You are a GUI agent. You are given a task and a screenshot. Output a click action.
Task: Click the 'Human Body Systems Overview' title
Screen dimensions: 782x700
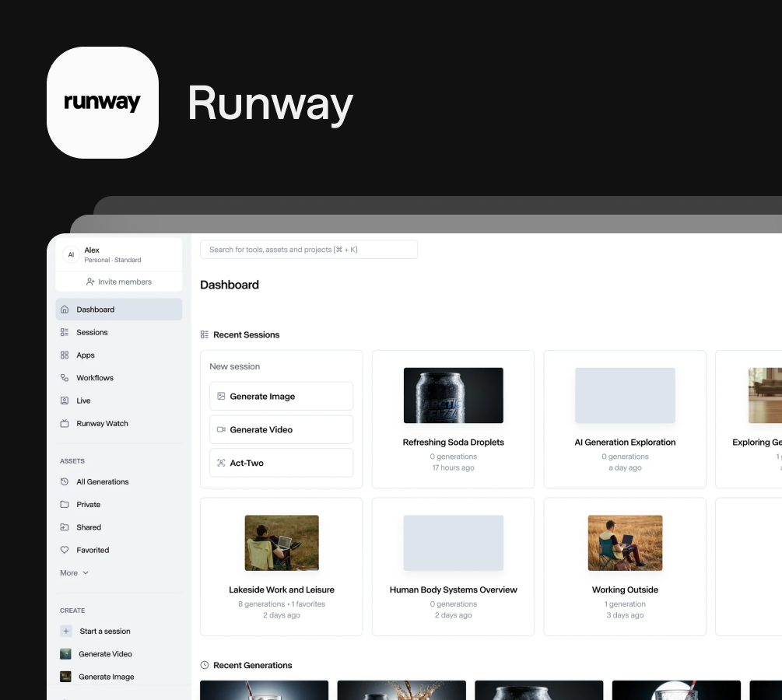pos(454,590)
